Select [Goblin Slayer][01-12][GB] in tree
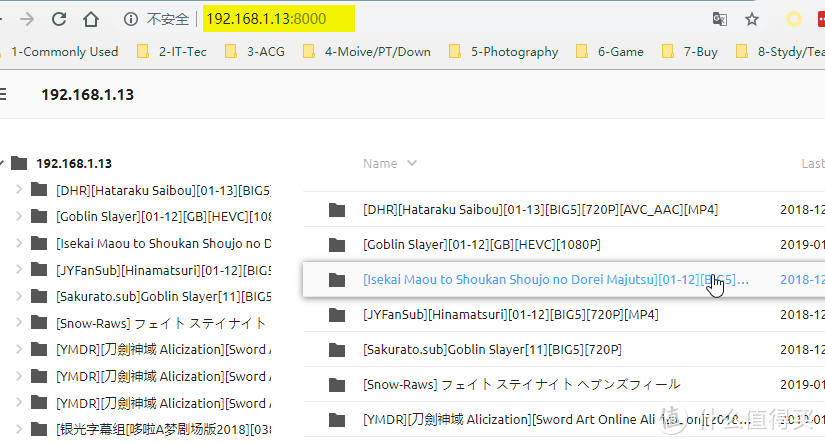825x445 pixels. point(163,217)
